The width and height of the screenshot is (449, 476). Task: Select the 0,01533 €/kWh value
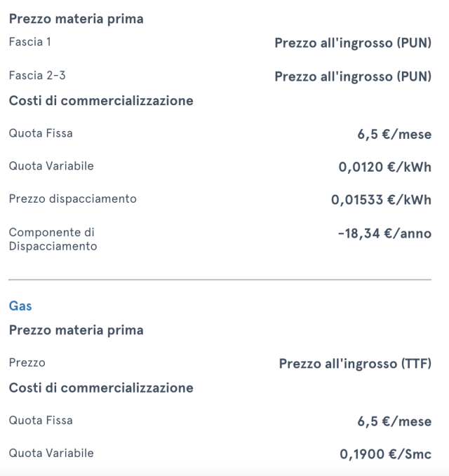[382, 200]
